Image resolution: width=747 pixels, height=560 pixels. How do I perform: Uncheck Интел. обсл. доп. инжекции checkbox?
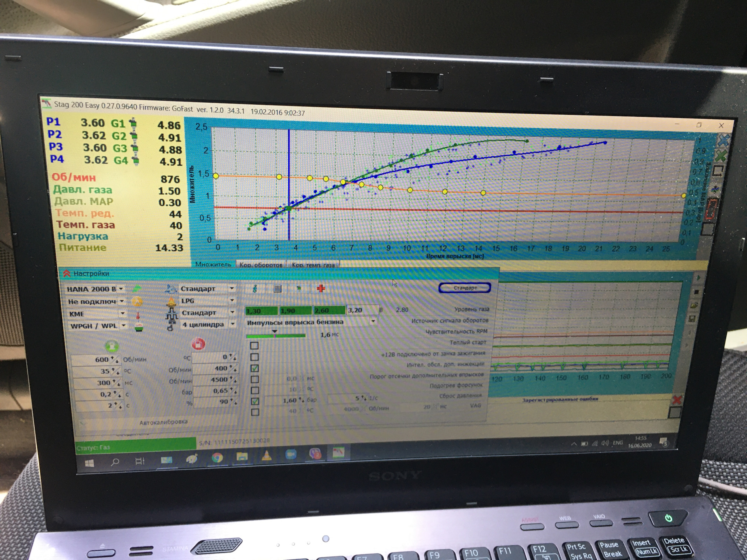pos(255,368)
